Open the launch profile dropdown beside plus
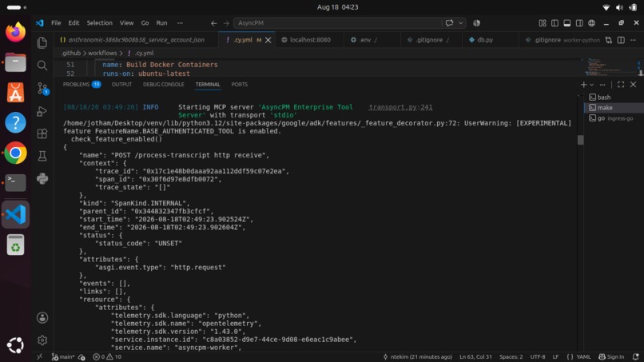Viewport: 644px width, 362px height. (591, 85)
